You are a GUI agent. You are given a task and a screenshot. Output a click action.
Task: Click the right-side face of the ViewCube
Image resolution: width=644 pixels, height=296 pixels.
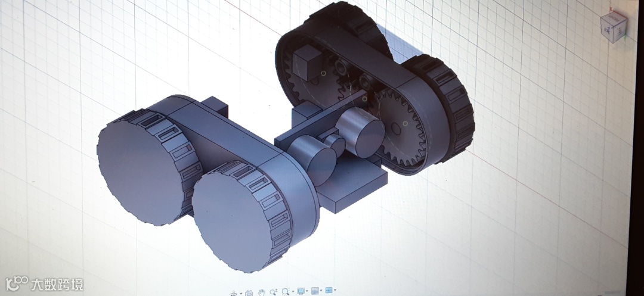(620, 31)
